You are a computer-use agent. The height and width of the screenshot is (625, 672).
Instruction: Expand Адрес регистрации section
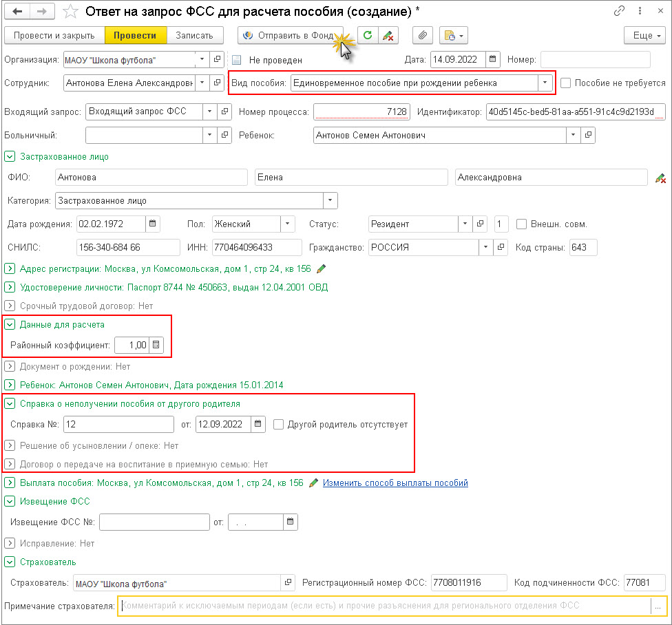[x=10, y=269]
